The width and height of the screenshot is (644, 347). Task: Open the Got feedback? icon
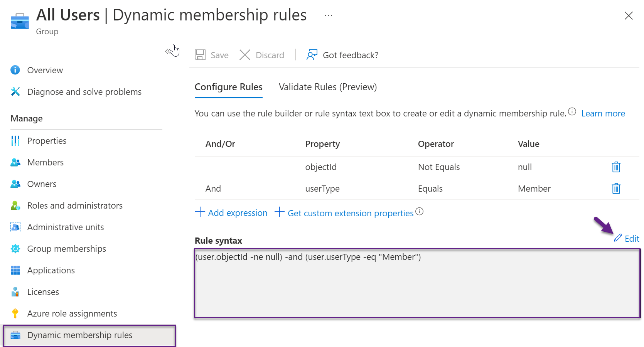(x=312, y=55)
